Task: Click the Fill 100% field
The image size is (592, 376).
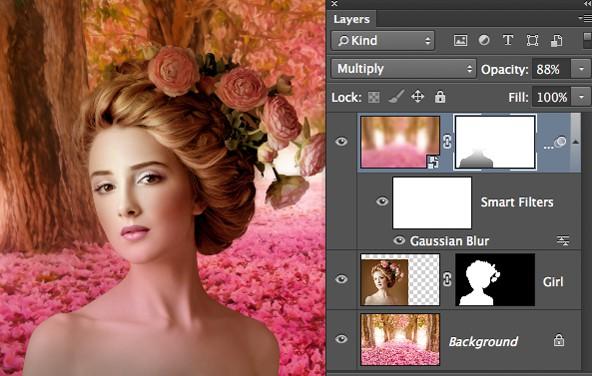Action: (552, 97)
